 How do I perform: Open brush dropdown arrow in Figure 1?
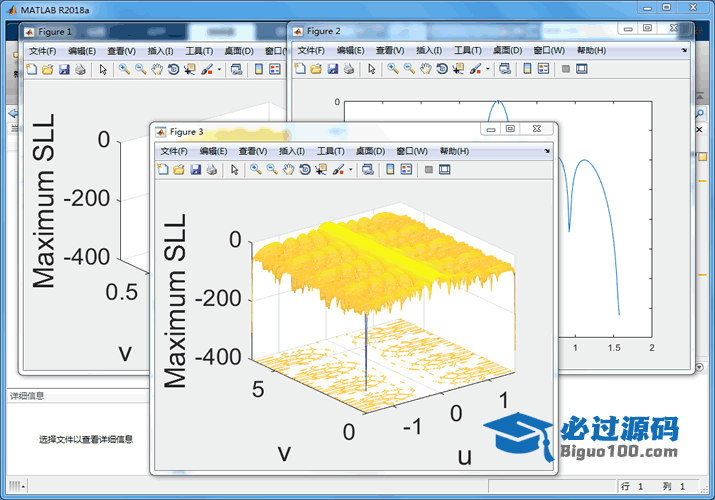(x=219, y=69)
